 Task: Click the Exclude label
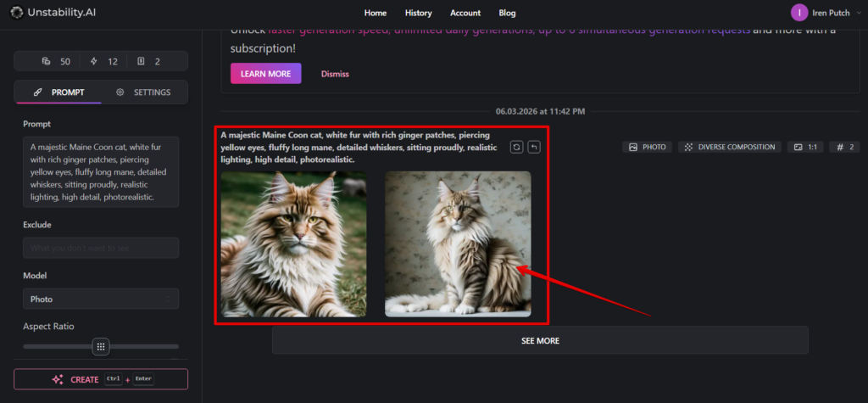(37, 225)
